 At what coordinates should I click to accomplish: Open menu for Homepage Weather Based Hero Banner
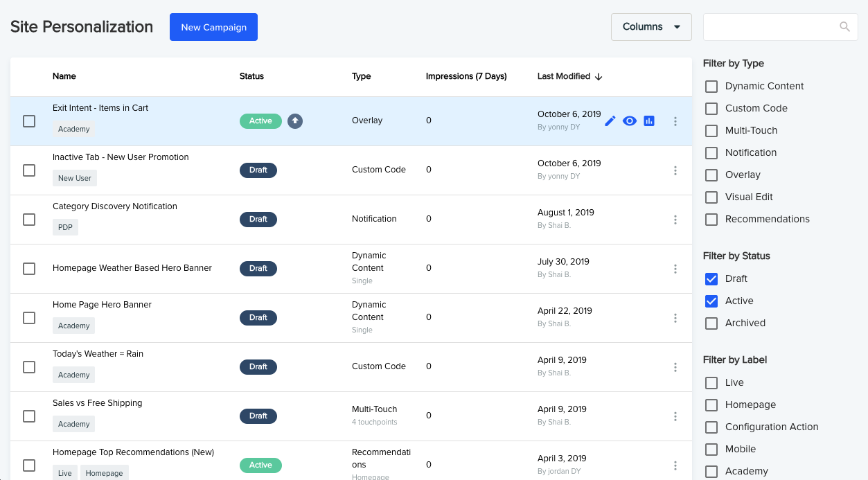(675, 269)
